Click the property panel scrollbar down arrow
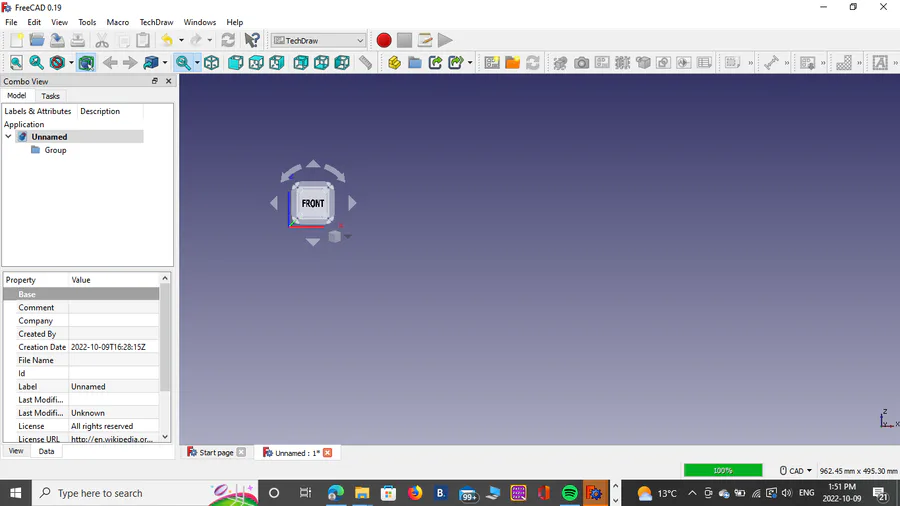 click(165, 437)
